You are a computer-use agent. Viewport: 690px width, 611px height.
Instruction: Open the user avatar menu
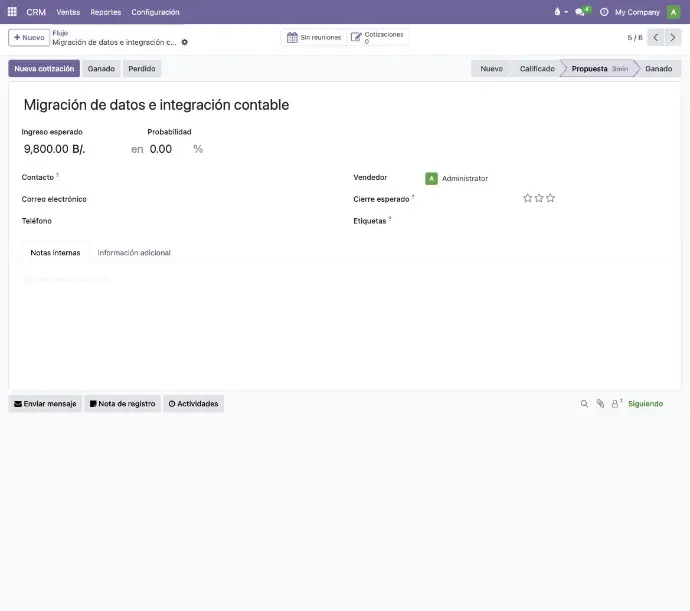(673, 12)
